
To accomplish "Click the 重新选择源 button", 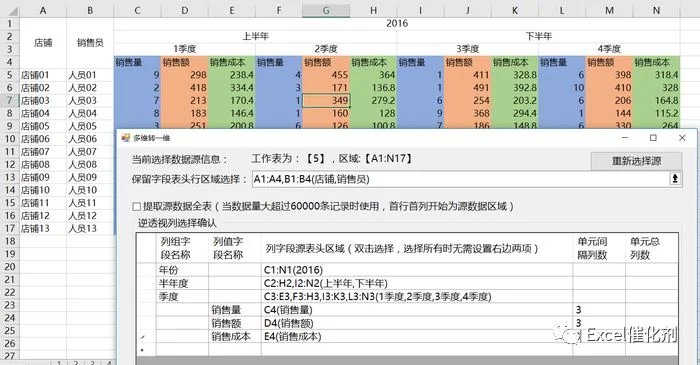I will pyautogui.click(x=636, y=161).
